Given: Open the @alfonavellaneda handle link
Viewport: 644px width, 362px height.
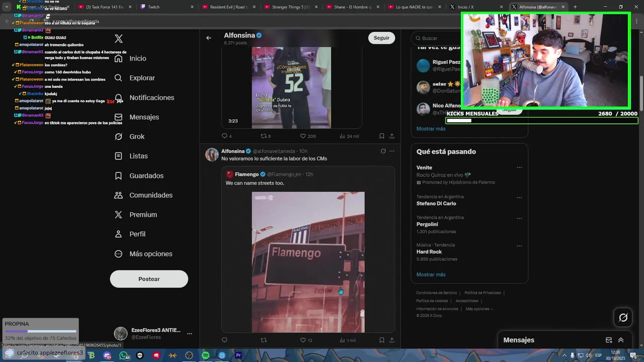Looking at the screenshot, I should [x=274, y=151].
